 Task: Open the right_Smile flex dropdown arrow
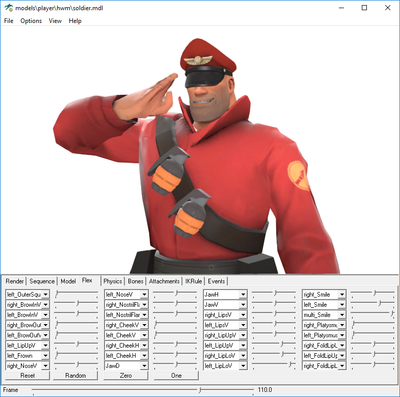point(342,295)
